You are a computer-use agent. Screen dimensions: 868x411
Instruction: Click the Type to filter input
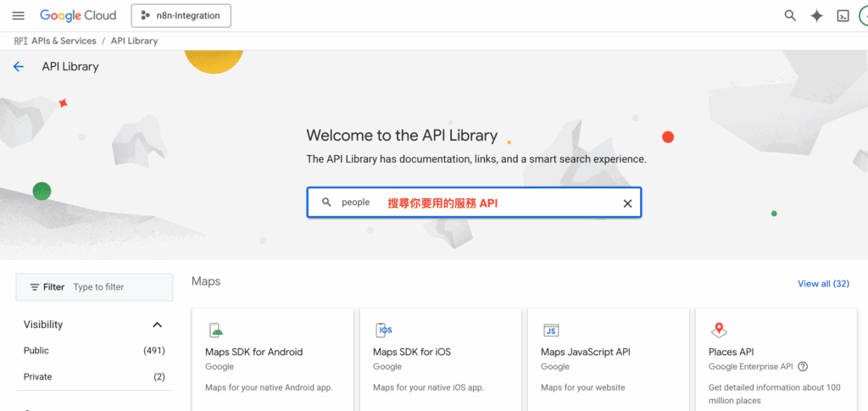119,287
